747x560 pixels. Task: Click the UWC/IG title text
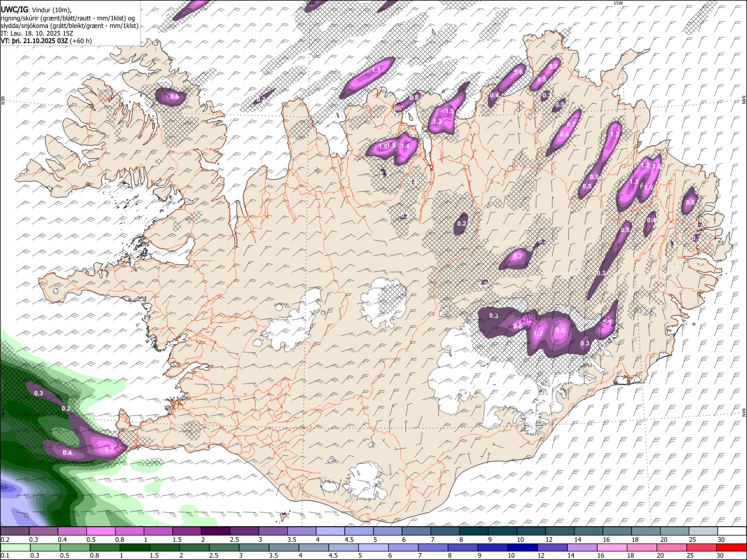coord(14,9)
